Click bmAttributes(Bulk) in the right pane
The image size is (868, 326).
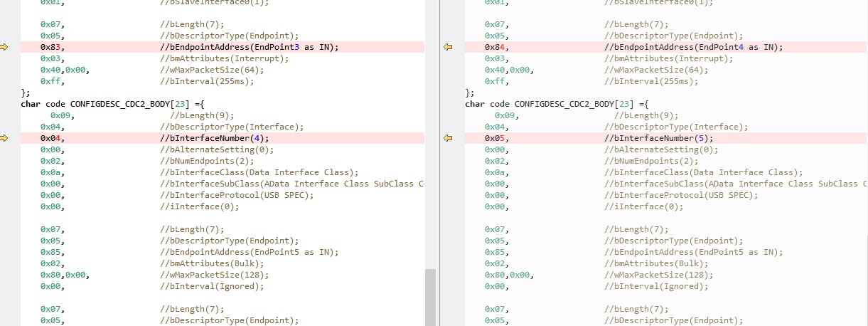(x=655, y=263)
